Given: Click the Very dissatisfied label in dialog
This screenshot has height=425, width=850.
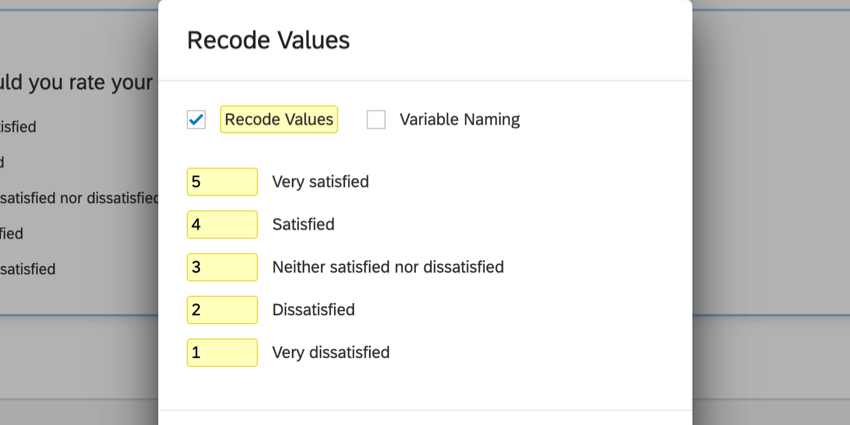Looking at the screenshot, I should point(330,352).
